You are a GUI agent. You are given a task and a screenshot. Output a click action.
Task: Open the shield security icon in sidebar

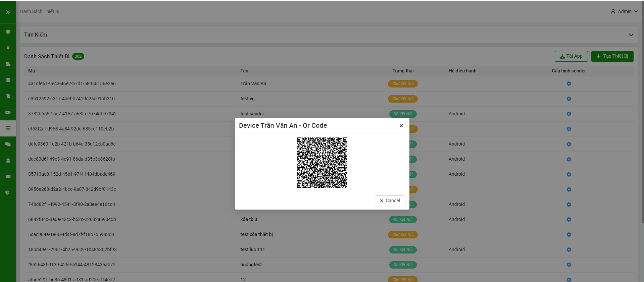8,193
